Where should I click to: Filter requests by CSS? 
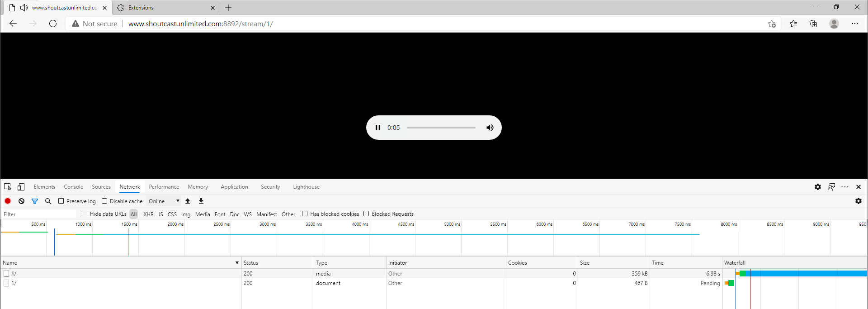click(x=172, y=214)
